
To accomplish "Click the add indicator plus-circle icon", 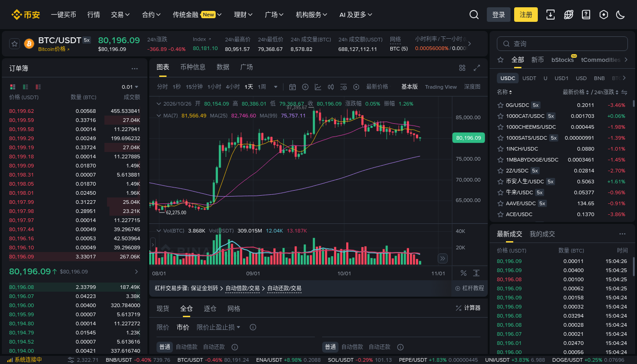I will click(x=305, y=87).
